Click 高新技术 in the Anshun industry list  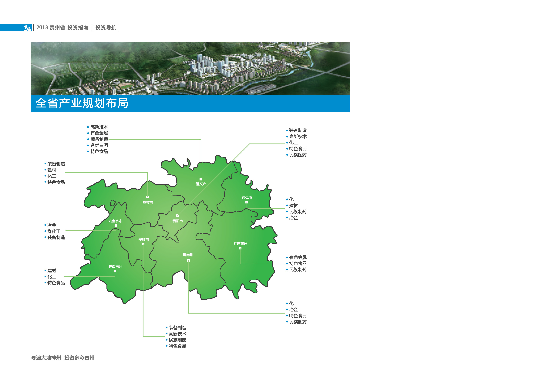(x=177, y=334)
